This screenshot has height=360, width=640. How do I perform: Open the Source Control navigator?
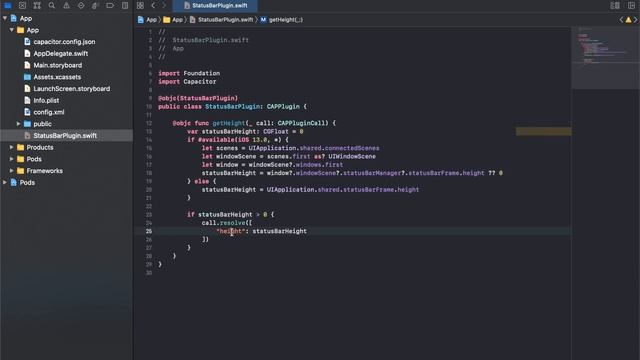point(22,5)
